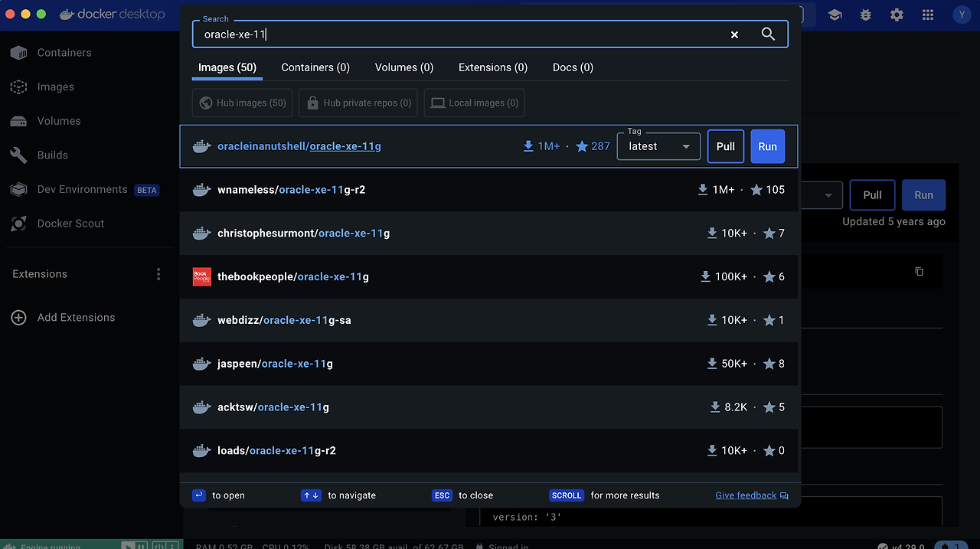Toggle Local images (0) filter
This screenshot has height=549, width=980.
[474, 103]
